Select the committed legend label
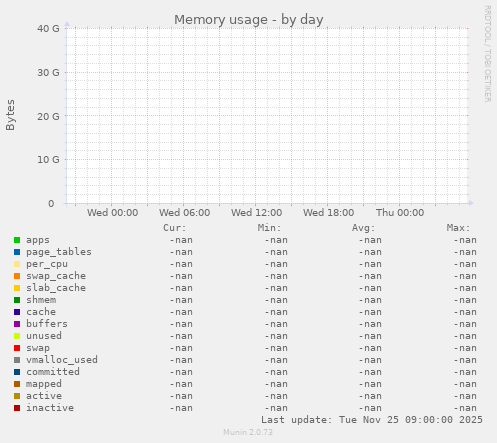 (x=53, y=372)
